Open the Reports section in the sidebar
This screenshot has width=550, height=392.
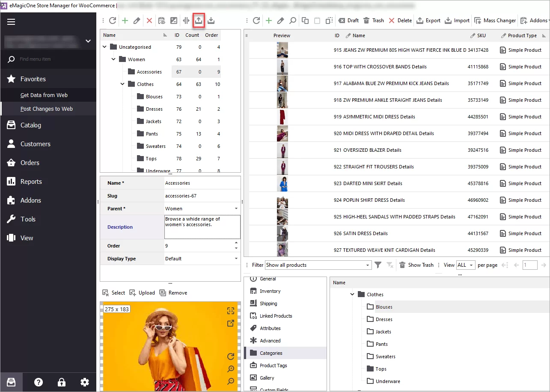point(30,181)
